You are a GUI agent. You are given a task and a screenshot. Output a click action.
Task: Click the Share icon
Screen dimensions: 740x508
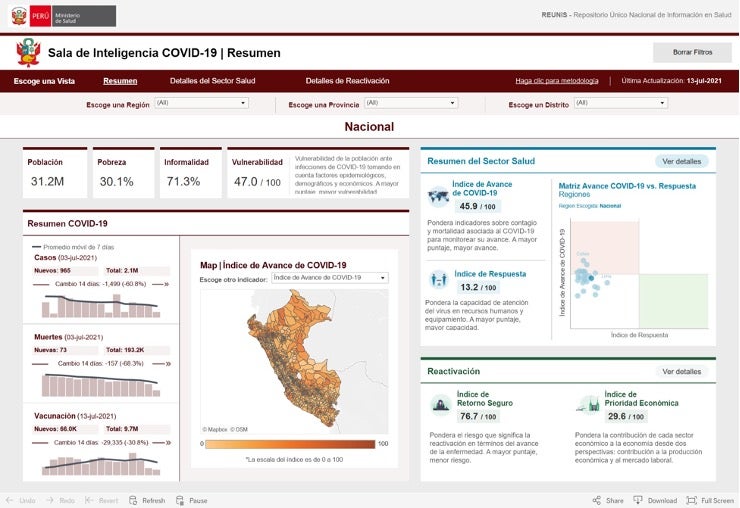pyautogui.click(x=597, y=500)
